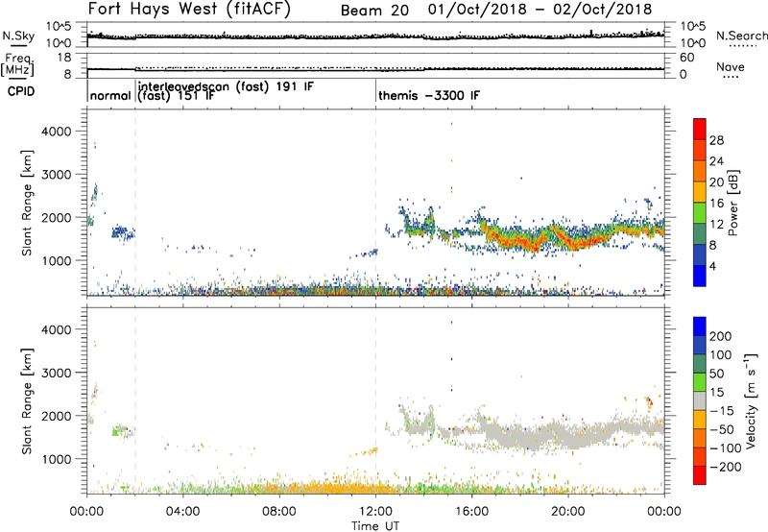Click the 'N.Search' legend label

(x=741, y=36)
